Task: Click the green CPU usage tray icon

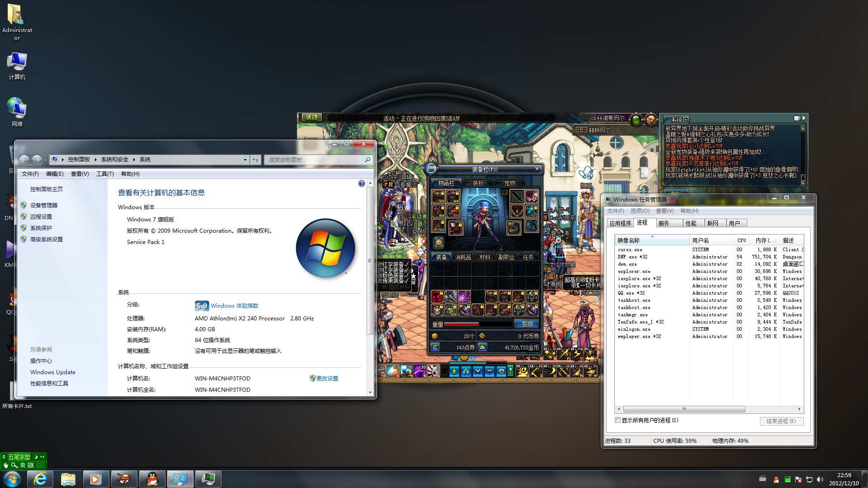Action: 788,479
